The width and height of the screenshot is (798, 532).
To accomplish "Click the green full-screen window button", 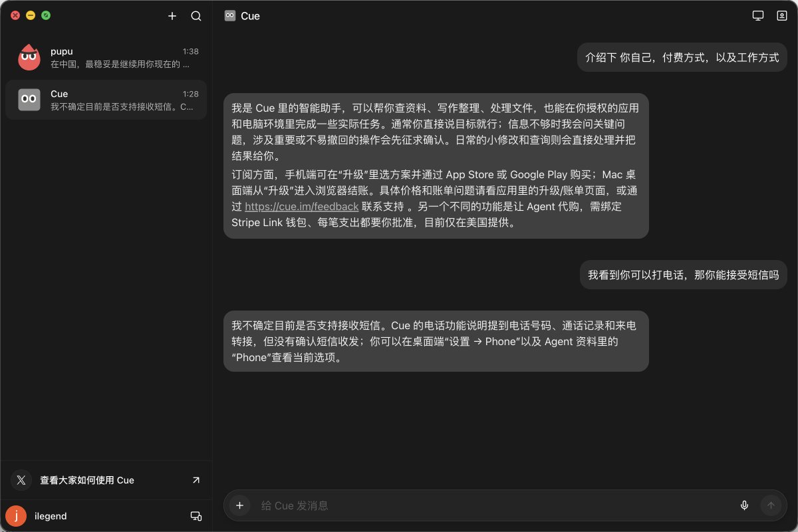I will coord(46,15).
